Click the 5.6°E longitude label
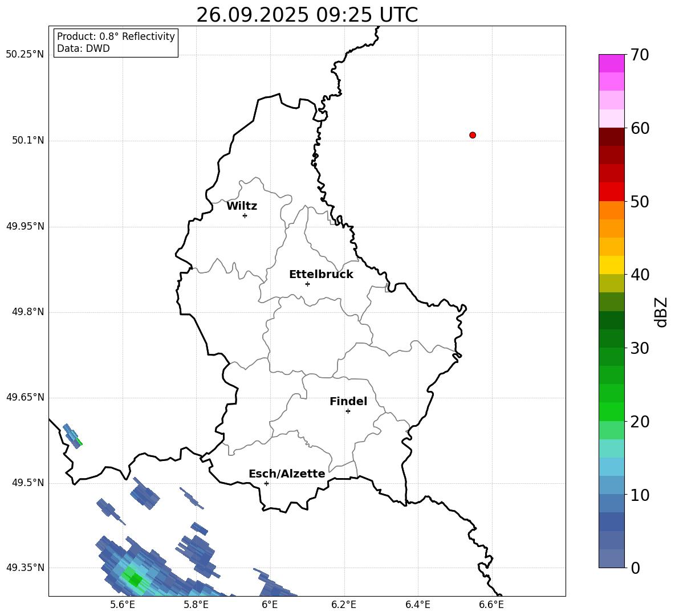The width and height of the screenshot is (675, 616). [x=123, y=605]
